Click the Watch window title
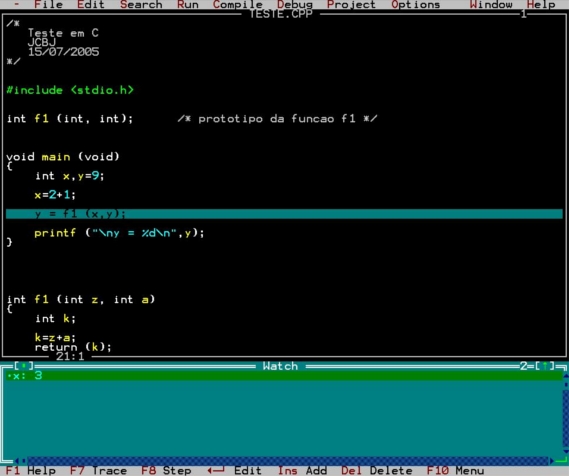The image size is (569, 476). pyautogui.click(x=280, y=366)
